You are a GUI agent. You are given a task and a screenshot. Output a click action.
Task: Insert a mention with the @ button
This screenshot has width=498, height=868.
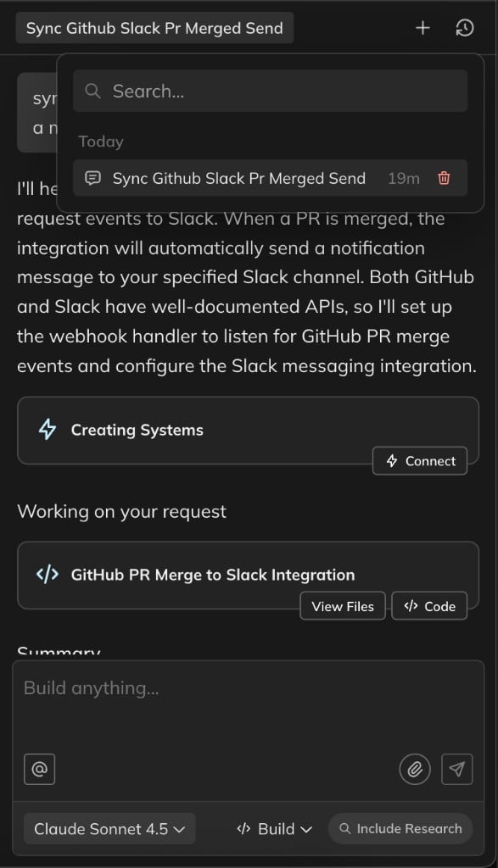pos(39,769)
